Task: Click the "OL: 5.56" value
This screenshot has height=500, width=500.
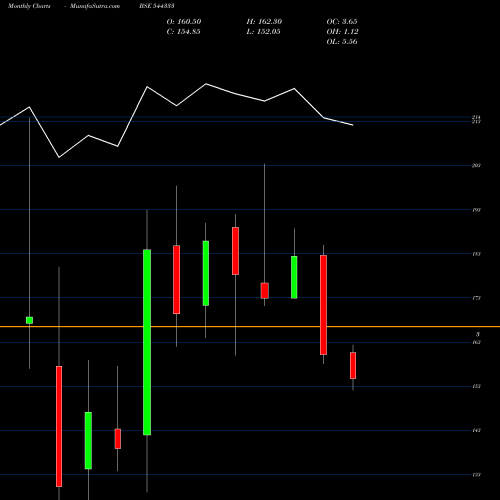Action: click(342, 42)
